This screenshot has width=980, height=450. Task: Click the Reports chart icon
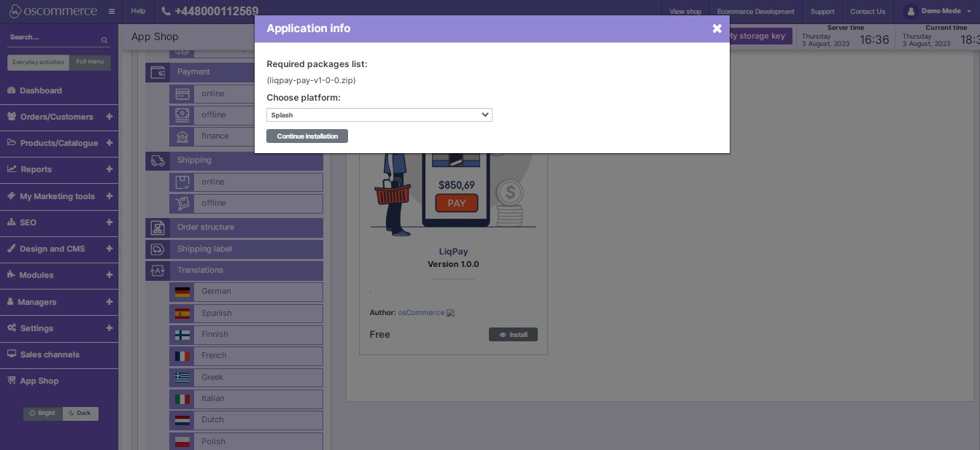click(x=12, y=169)
